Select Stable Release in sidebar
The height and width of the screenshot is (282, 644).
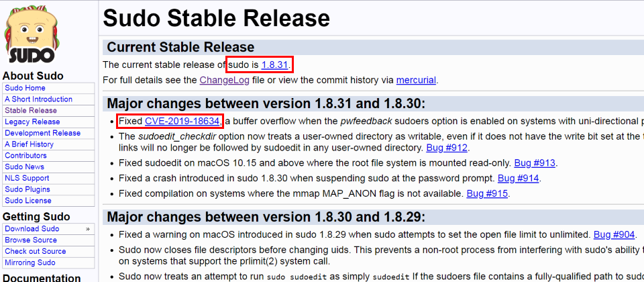pos(31,111)
